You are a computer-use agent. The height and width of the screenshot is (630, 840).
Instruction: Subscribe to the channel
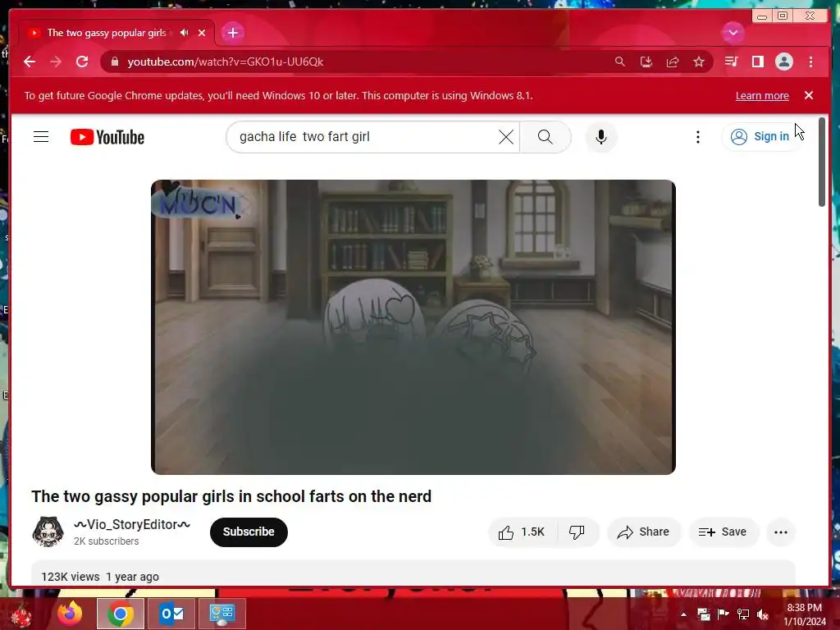click(249, 532)
